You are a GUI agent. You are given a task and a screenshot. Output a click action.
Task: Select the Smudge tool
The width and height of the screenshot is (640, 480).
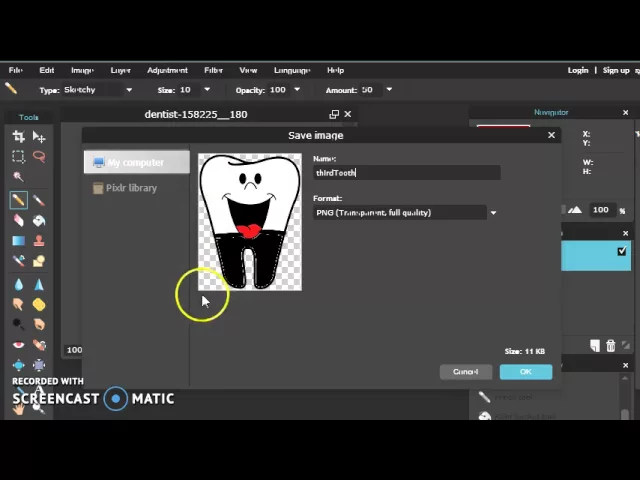pyautogui.click(x=18, y=304)
